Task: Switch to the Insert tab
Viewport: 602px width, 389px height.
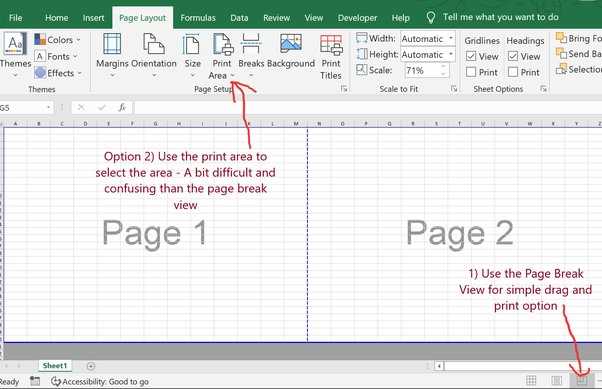Action: (x=93, y=18)
